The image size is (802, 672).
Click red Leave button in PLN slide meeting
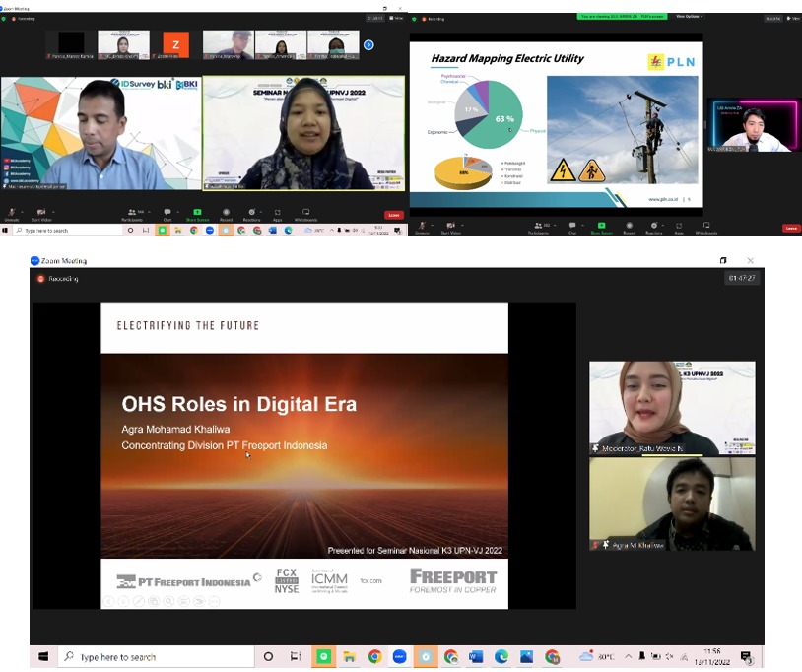[790, 228]
